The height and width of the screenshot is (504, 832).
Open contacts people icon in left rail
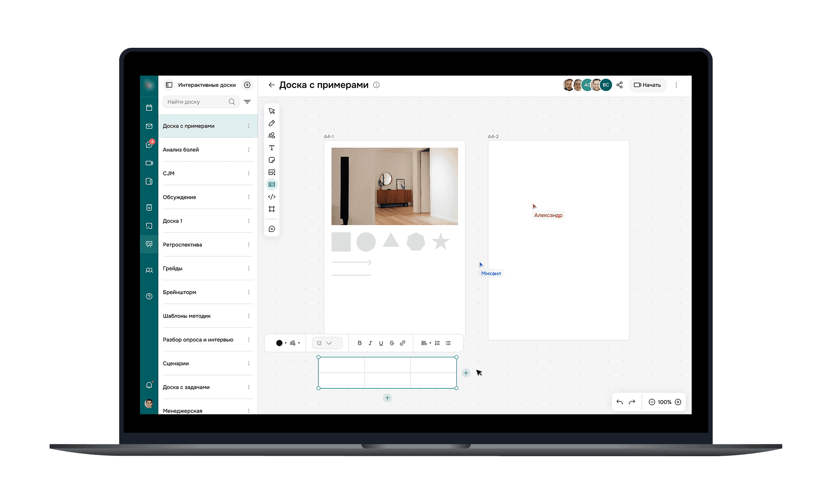(x=149, y=270)
